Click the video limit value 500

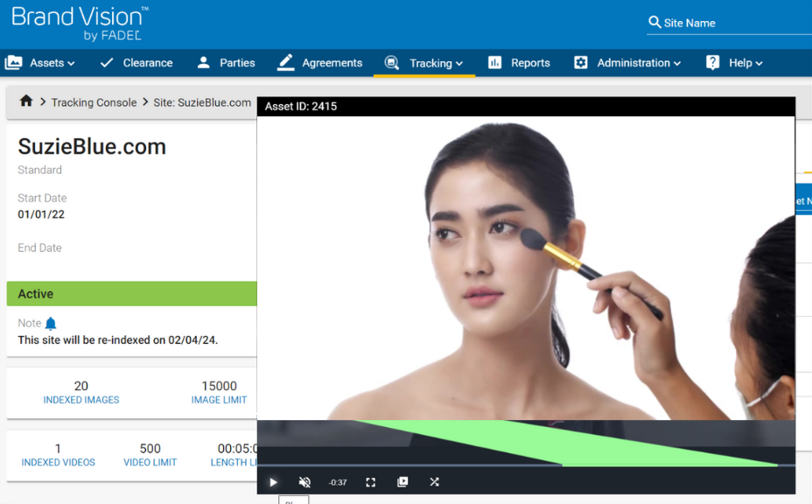coord(150,449)
